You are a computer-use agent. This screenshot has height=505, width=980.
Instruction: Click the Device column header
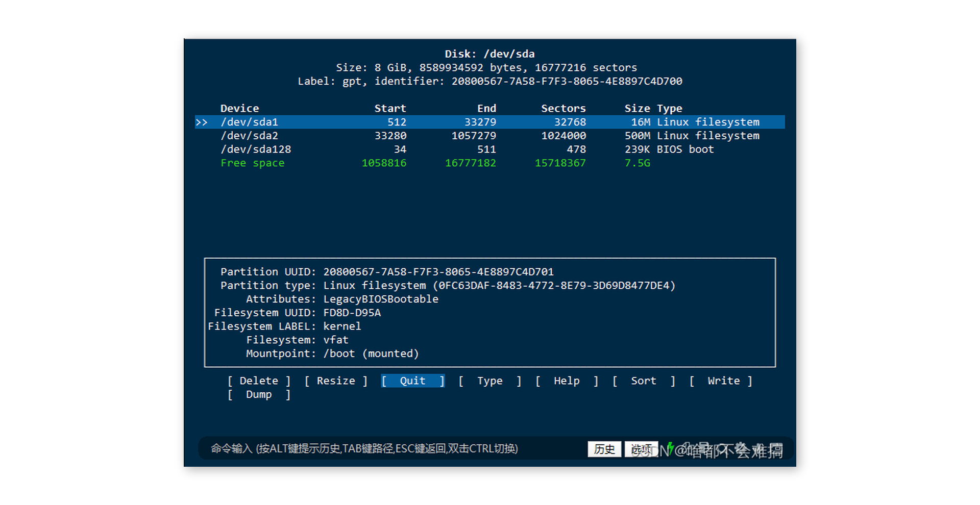239,108
